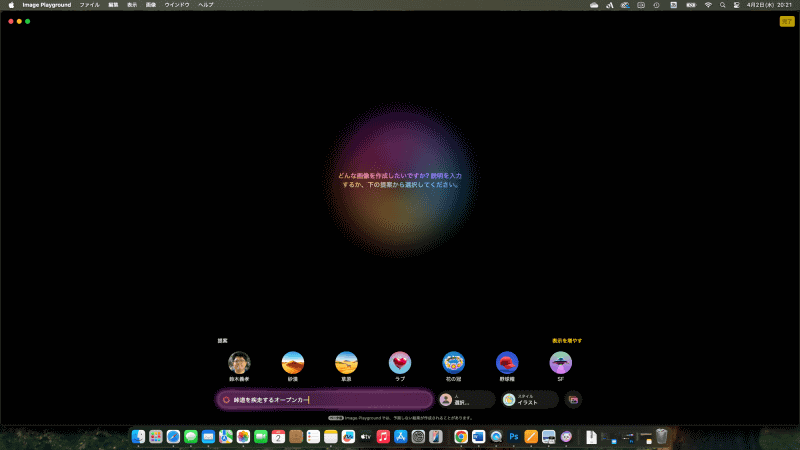Image resolution: width=800 pixels, height=450 pixels.
Task: Open the 表示 menu
Action: pos(132,5)
